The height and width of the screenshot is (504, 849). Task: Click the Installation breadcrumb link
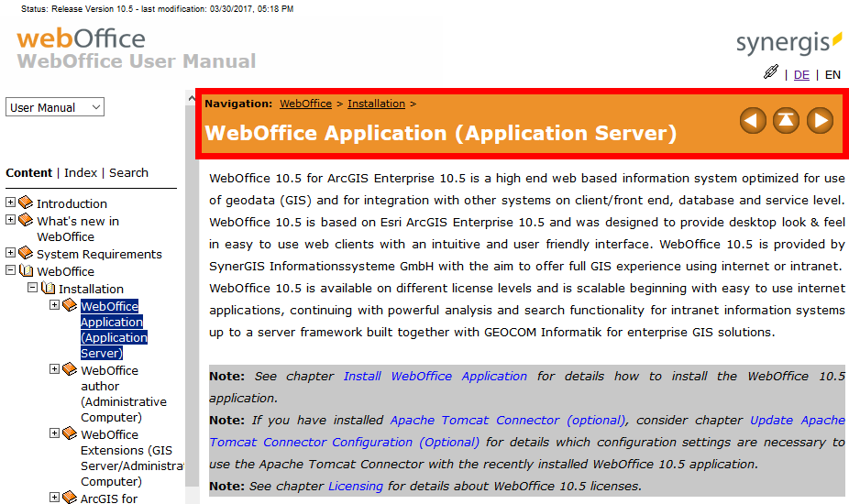coord(376,104)
